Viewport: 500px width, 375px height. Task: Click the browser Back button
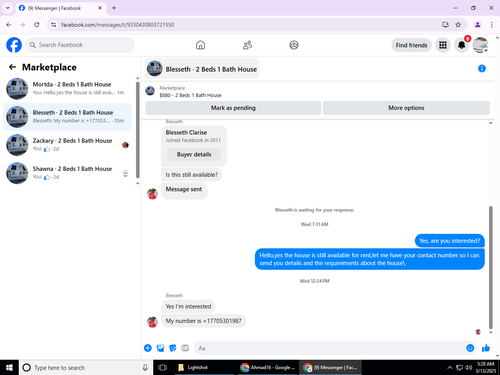tap(9, 25)
